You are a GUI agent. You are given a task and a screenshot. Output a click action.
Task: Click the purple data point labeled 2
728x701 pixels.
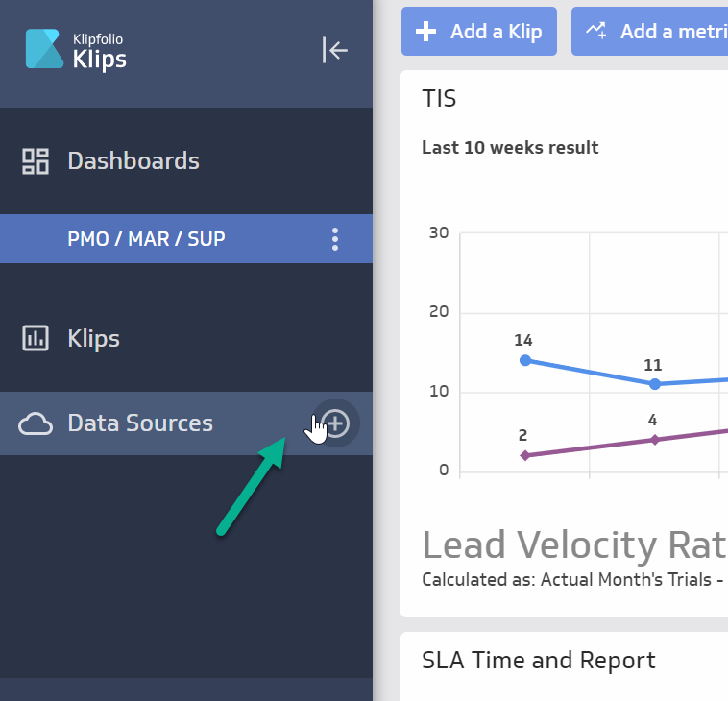pos(524,455)
